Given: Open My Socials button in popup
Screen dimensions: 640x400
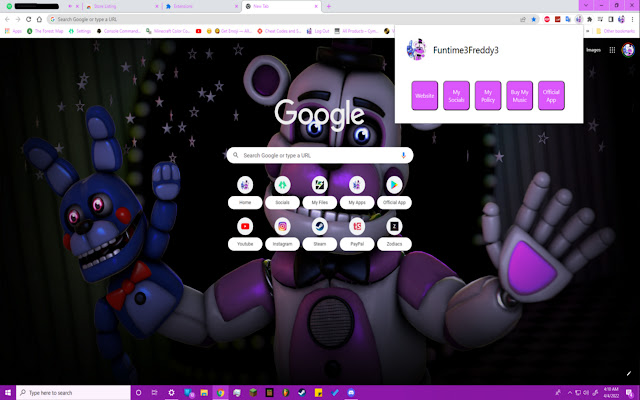Looking at the screenshot, I should (x=456, y=96).
